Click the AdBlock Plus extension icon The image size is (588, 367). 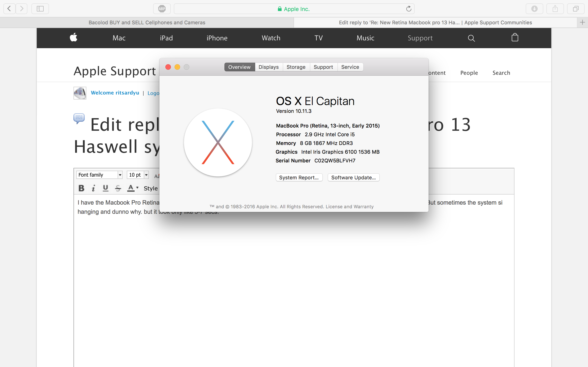pyautogui.click(x=162, y=9)
